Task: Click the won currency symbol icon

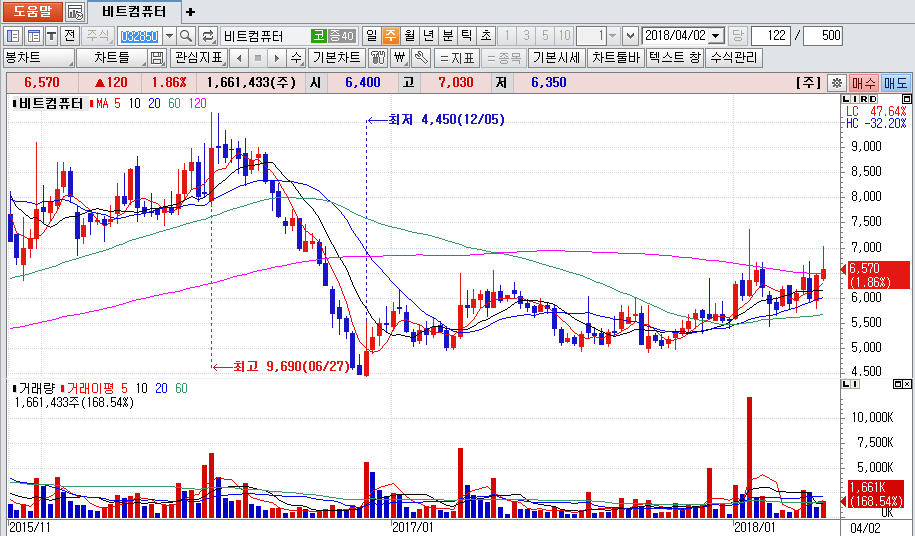Action: [x=400, y=58]
